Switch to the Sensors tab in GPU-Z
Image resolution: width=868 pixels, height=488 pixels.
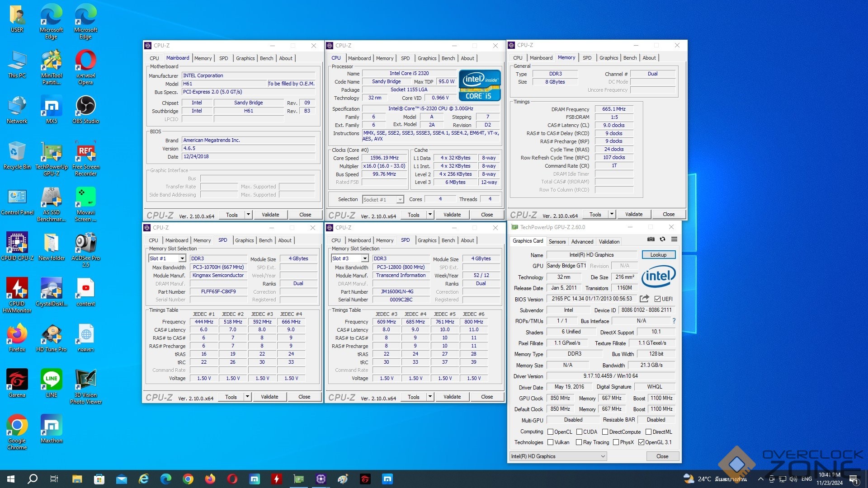tap(557, 242)
